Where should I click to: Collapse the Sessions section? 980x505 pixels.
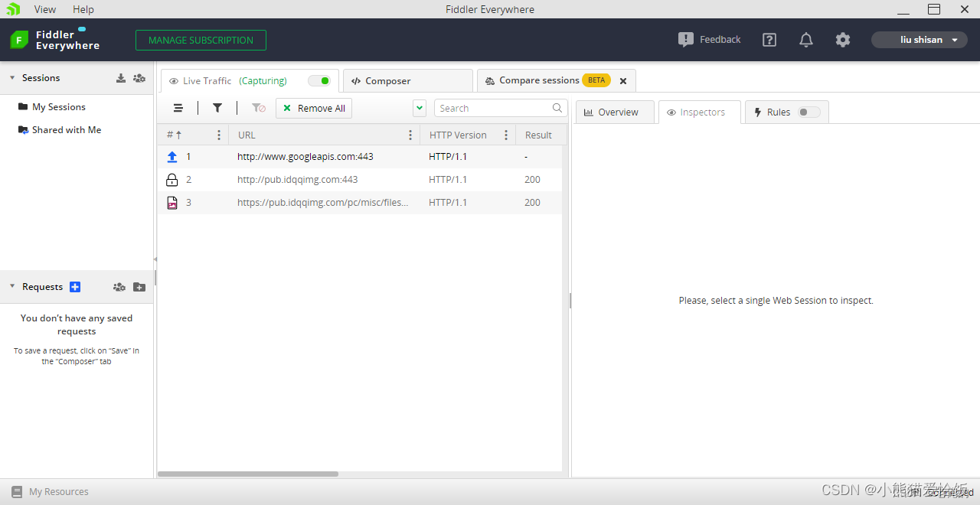[x=12, y=78]
